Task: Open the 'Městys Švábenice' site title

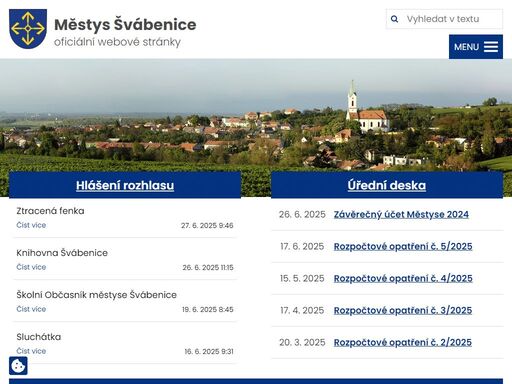Action: coord(125,24)
